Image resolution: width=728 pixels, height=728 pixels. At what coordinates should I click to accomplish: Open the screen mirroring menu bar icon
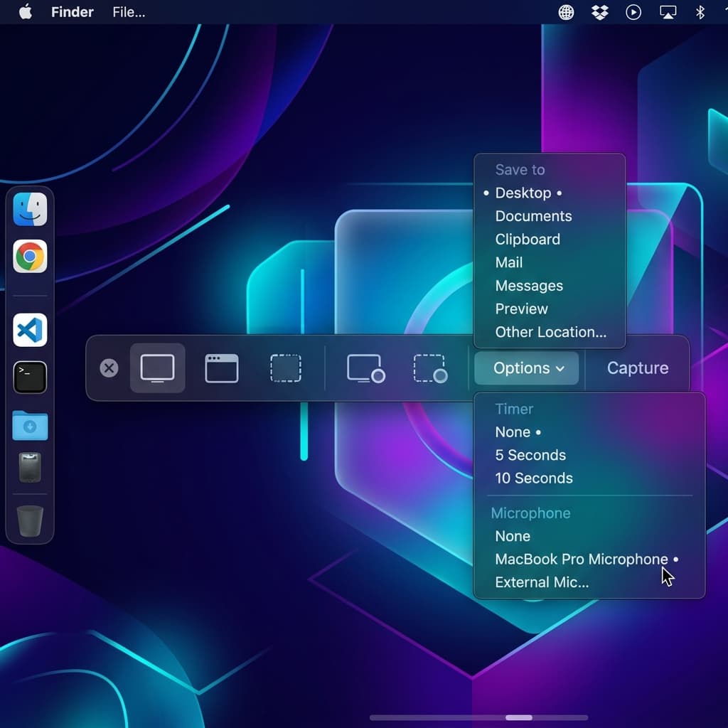[668, 11]
